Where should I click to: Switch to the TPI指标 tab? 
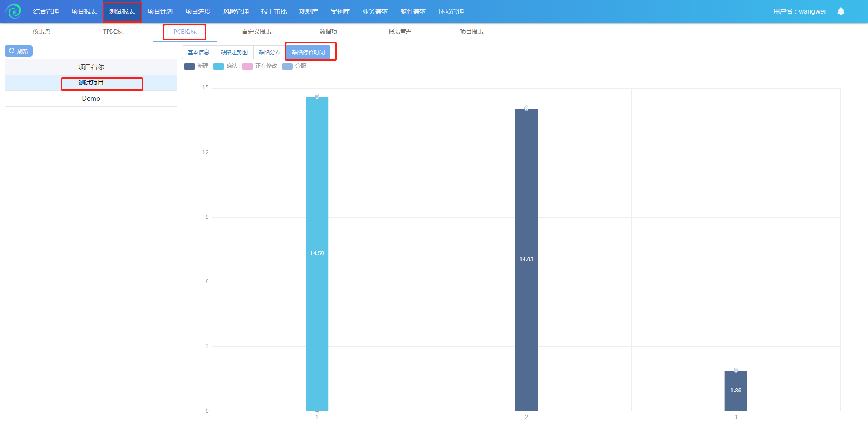click(x=113, y=32)
